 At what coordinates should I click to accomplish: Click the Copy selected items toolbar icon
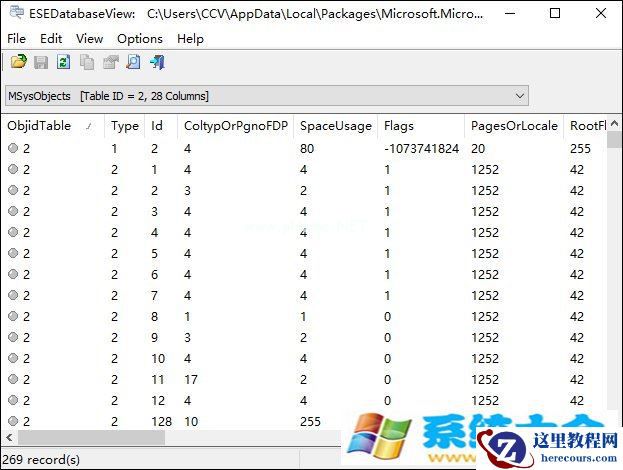coord(87,62)
